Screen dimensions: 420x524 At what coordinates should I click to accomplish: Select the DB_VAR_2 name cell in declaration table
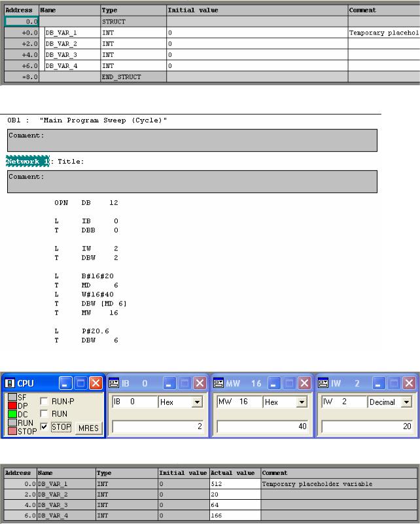click(x=72, y=43)
